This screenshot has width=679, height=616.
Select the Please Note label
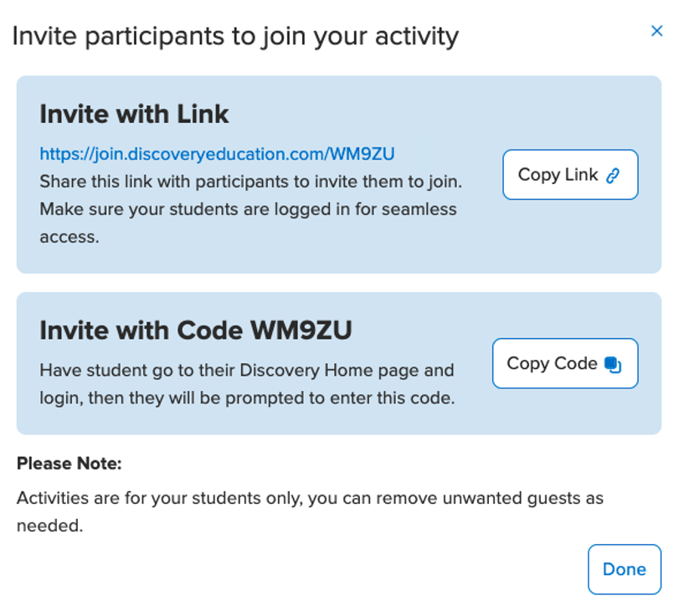coord(69,464)
